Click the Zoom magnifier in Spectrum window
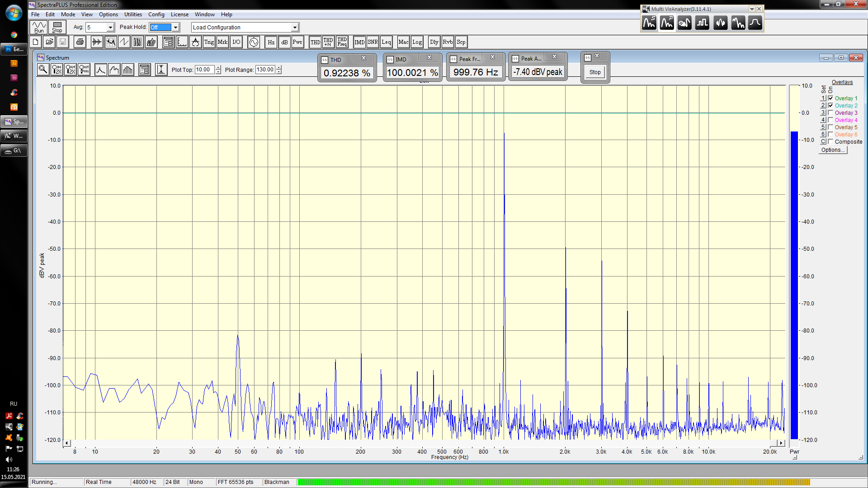The height and width of the screenshot is (488, 868). point(43,70)
